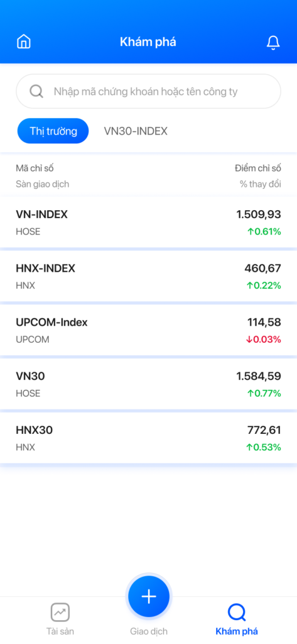This screenshot has width=297, height=644.
Task: Switch to VN30-INDEX tab
Action: click(x=136, y=131)
